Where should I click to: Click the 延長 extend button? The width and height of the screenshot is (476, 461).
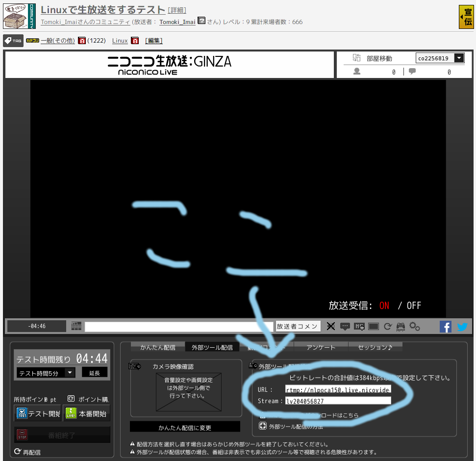[x=95, y=373]
